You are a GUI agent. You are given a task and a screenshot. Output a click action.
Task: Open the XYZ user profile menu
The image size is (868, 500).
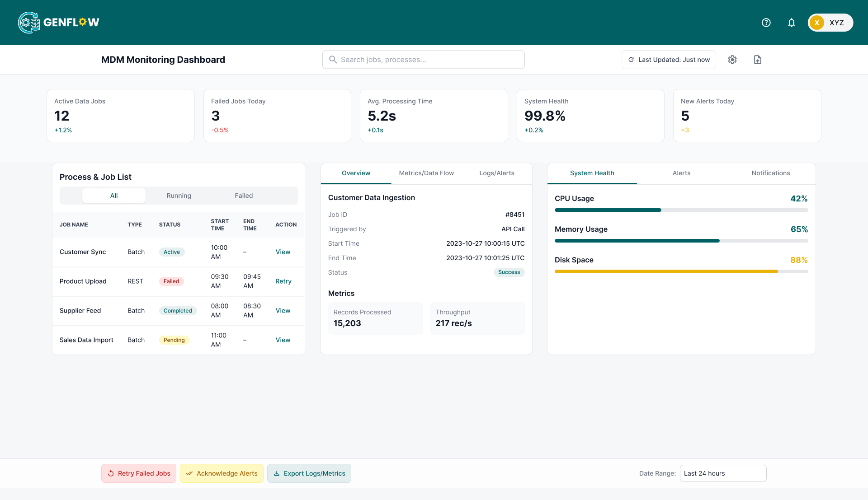(830, 23)
